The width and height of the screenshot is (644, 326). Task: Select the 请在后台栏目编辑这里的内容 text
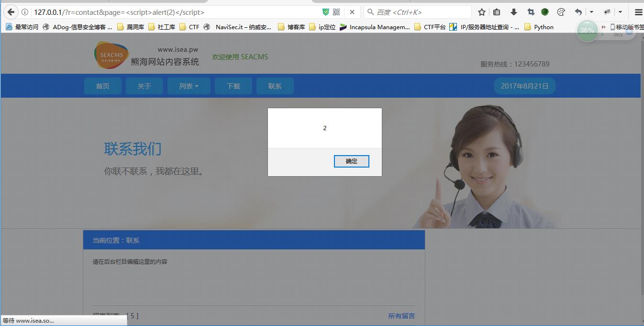pos(130,262)
